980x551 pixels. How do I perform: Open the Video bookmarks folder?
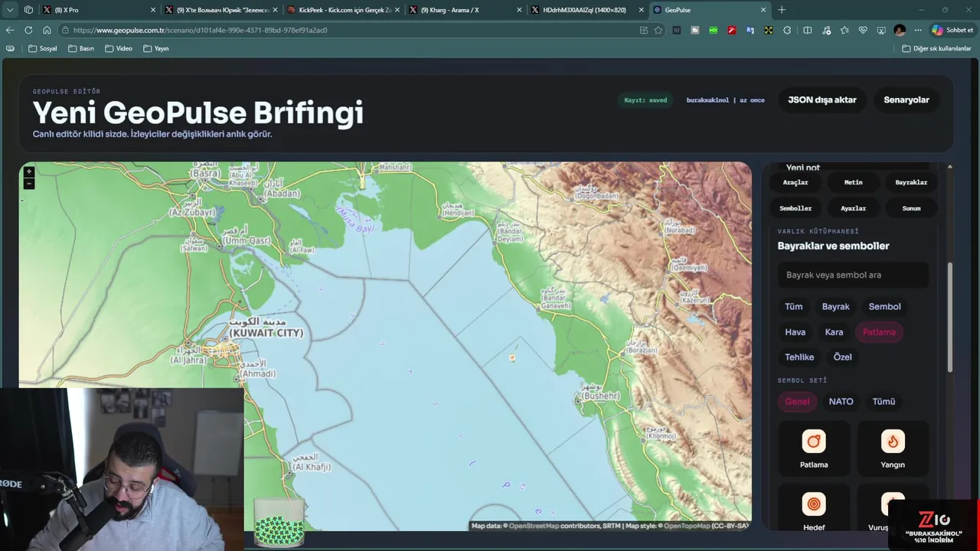tap(119, 48)
